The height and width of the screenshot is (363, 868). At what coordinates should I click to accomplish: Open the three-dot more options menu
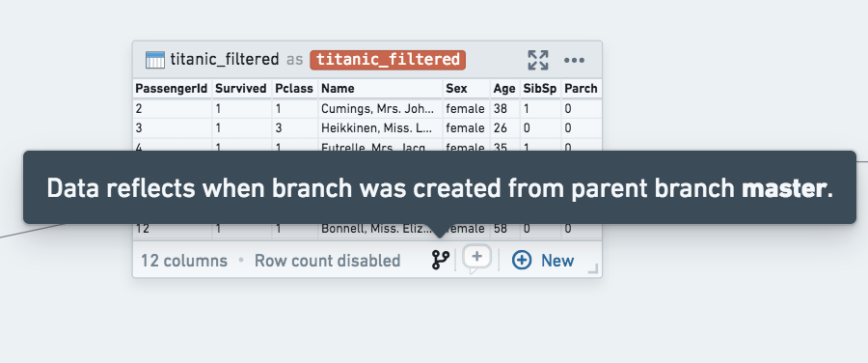pos(574,60)
